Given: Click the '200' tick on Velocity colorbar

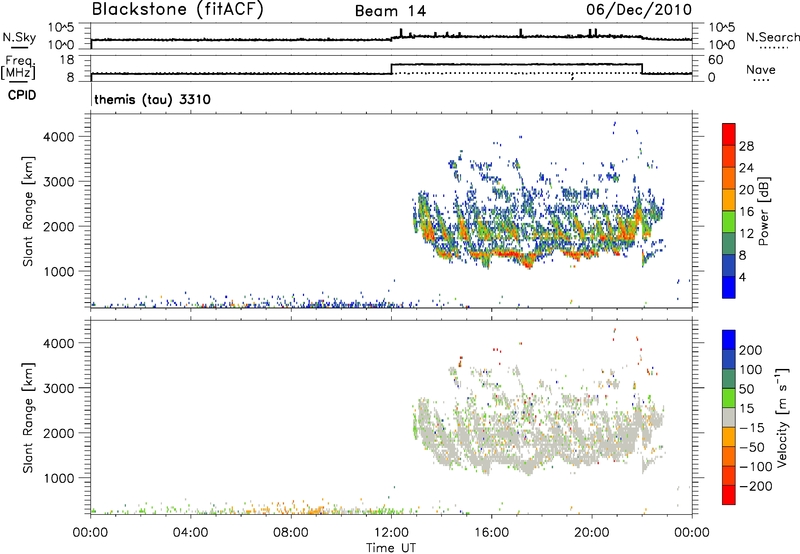Looking at the screenshot, I should pos(751,350).
